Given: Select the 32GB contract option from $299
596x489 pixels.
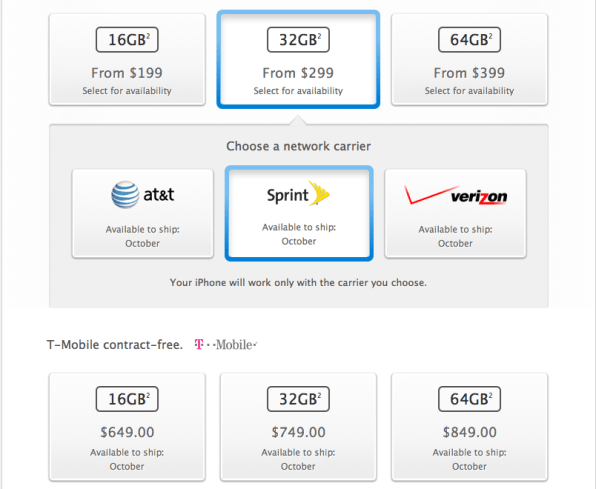Looking at the screenshot, I should click(x=298, y=60).
